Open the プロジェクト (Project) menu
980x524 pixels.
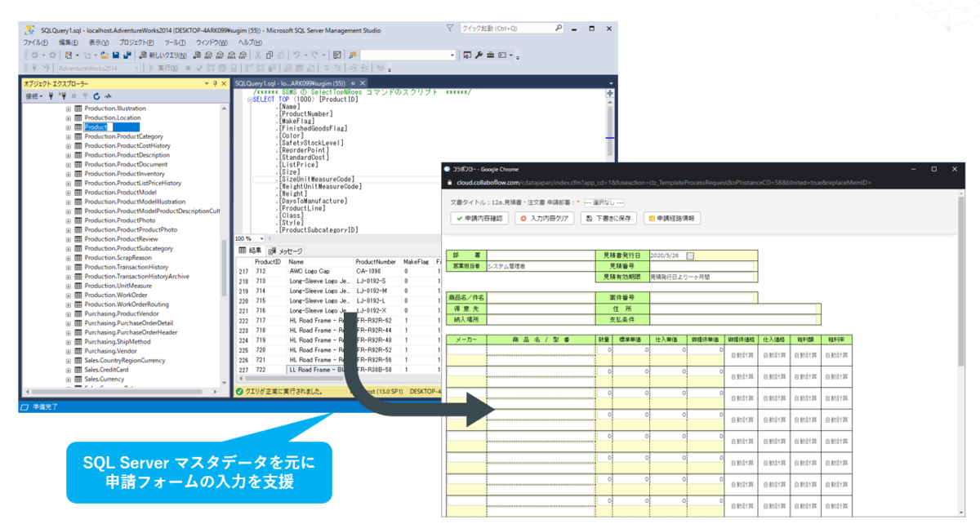click(x=136, y=42)
